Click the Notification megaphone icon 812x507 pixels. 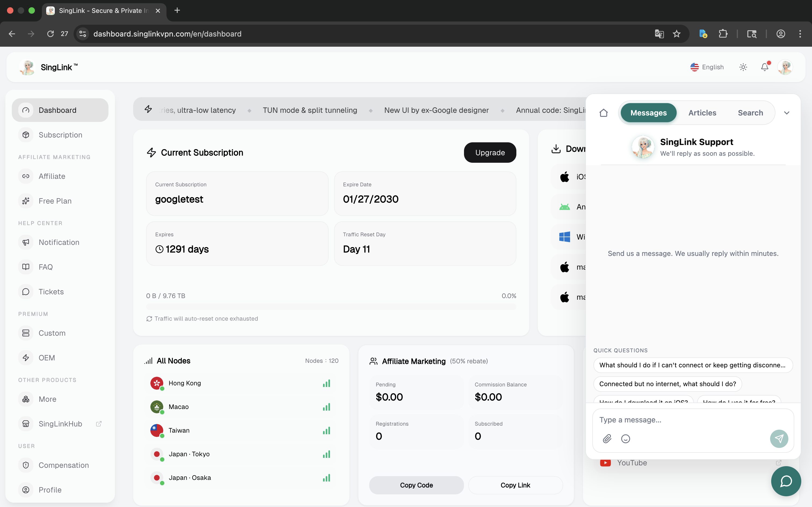click(26, 242)
